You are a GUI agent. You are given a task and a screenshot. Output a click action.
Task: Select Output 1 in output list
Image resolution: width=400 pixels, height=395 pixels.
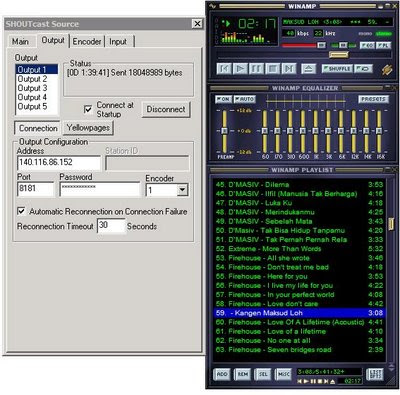tap(37, 69)
